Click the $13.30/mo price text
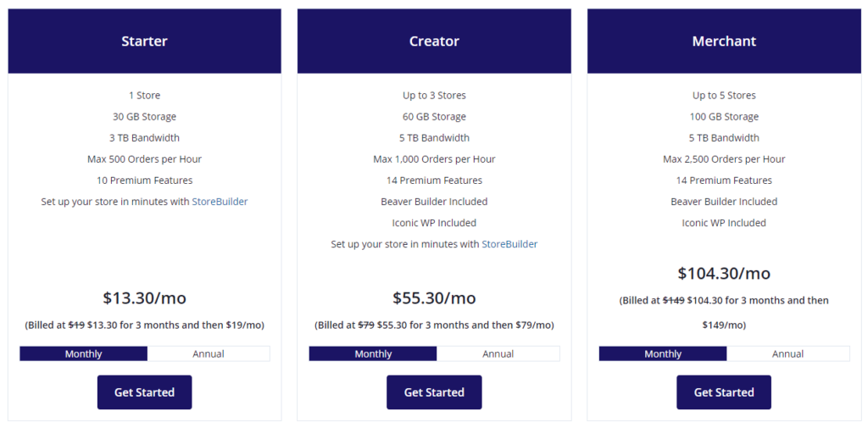The image size is (868, 428). coord(144,297)
